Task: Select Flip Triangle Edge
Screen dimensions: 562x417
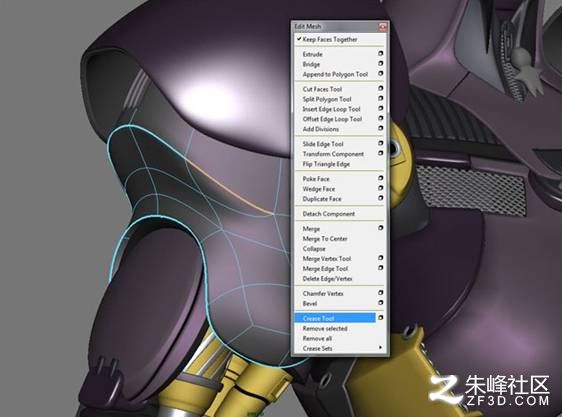Action: pyautogui.click(x=326, y=164)
